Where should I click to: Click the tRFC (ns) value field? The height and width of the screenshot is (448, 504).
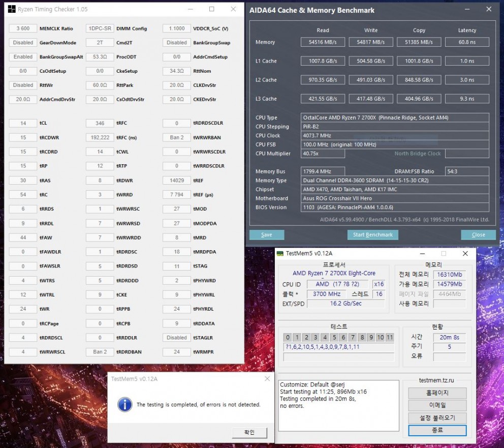coord(100,137)
